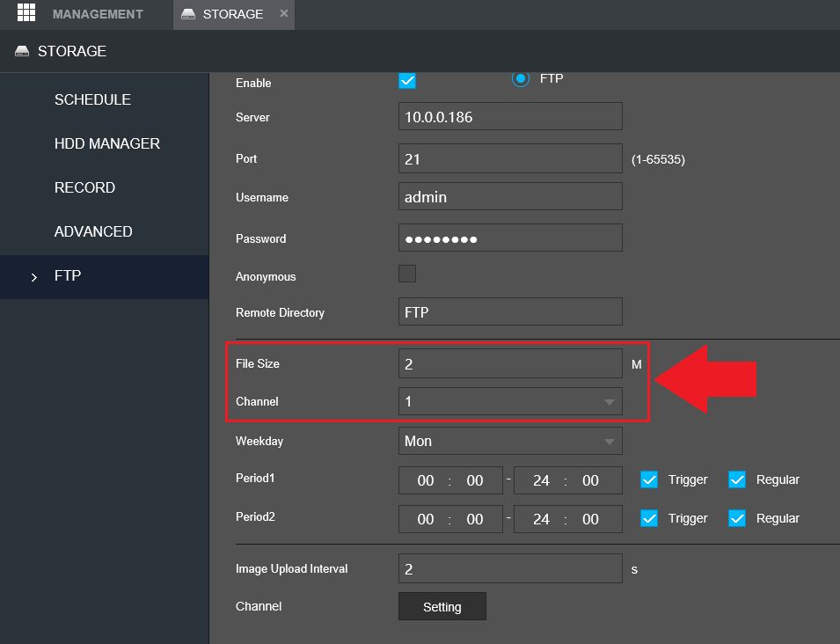The width and height of the screenshot is (840, 644).
Task: Click Period2 end hour field
Action: point(541,519)
